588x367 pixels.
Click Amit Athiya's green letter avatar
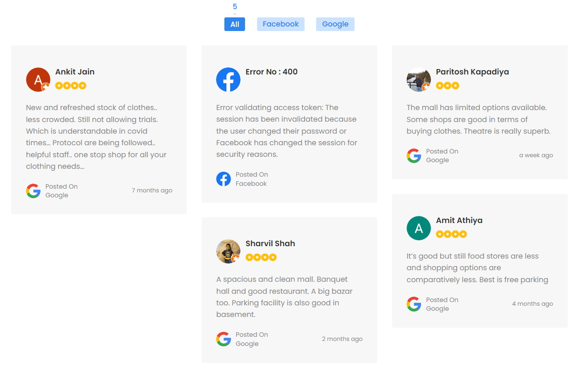click(419, 228)
